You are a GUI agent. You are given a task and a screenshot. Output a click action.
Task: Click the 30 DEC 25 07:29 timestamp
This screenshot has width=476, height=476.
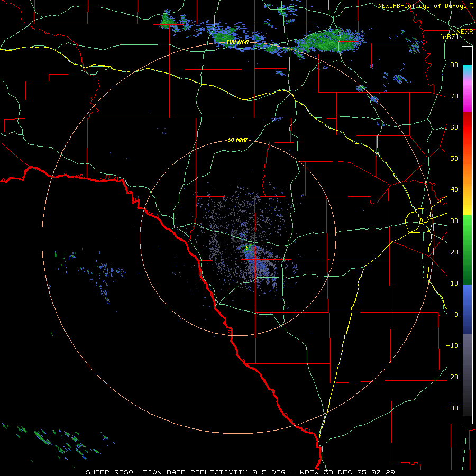pyautogui.click(x=360, y=472)
